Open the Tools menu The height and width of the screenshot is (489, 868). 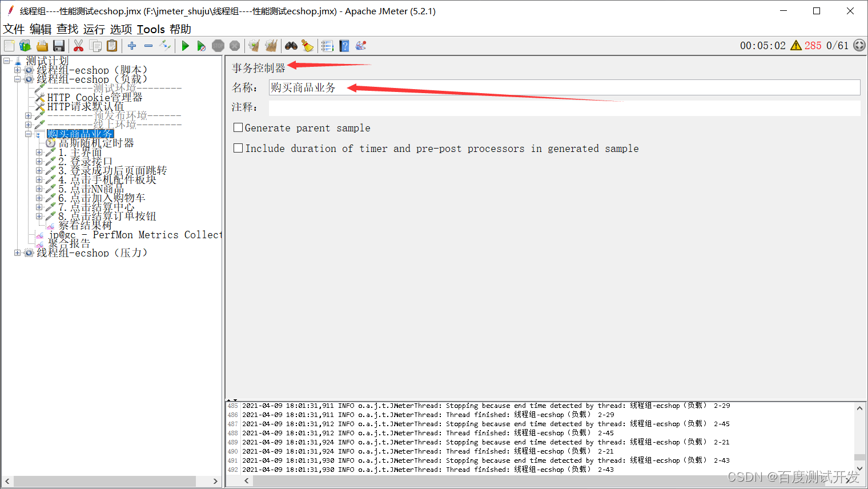[151, 29]
